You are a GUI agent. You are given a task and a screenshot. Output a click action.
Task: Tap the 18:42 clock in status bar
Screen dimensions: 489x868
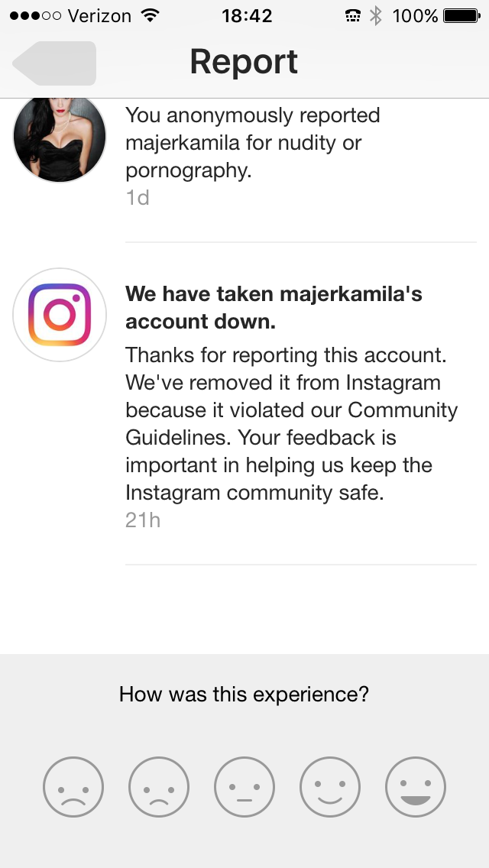click(x=247, y=15)
